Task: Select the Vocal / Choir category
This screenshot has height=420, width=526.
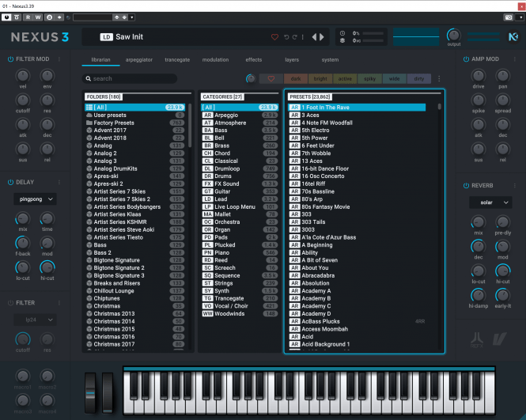Action: tap(240, 306)
